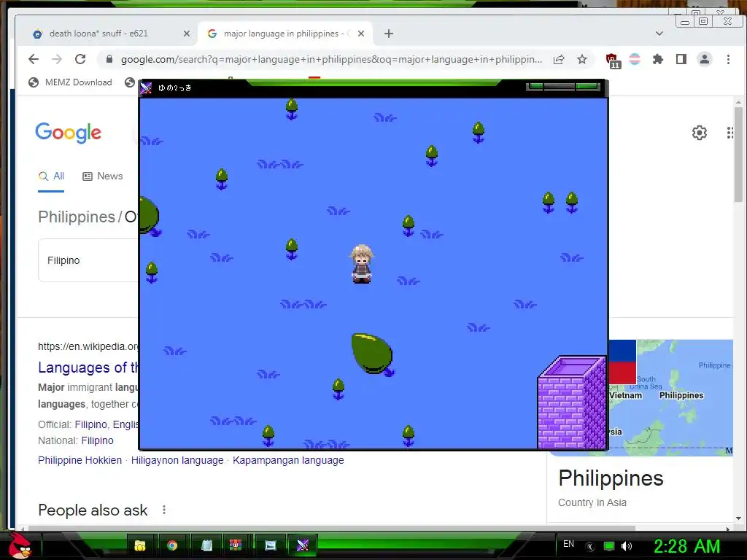Open the Google apps grid
Image resolution: width=747 pixels, height=560 pixels.
tap(729, 133)
